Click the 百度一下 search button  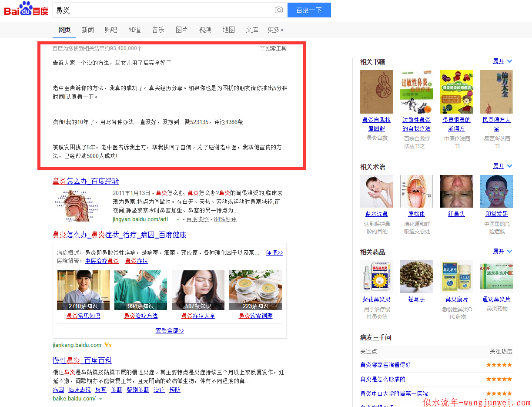pyautogui.click(x=309, y=10)
